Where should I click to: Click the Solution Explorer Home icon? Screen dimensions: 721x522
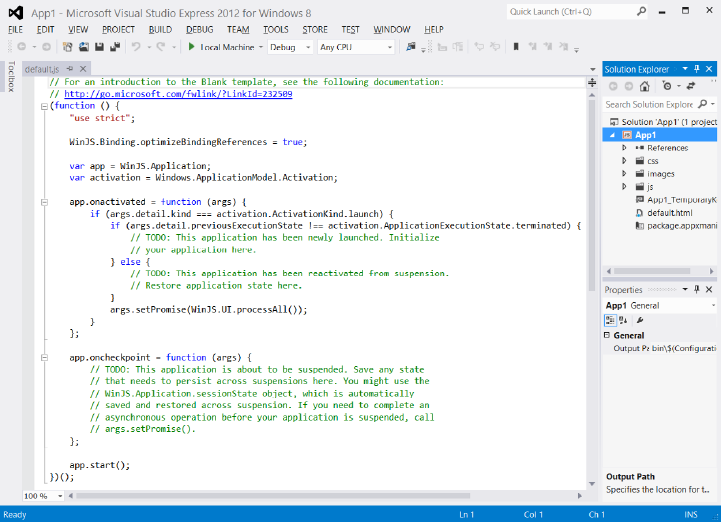point(645,86)
